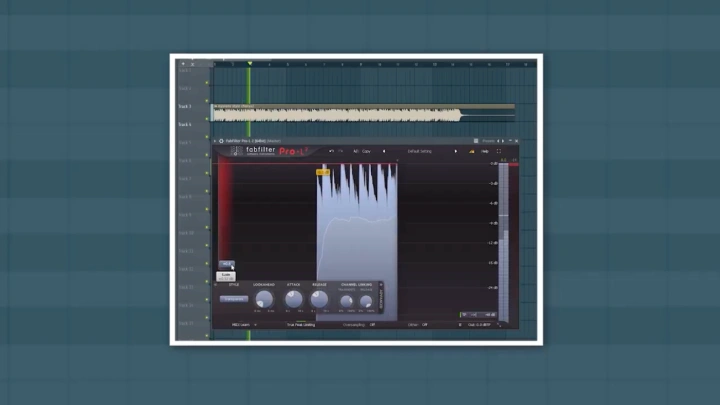Toggle the A/B state comparison button
Viewport: 720px width, 405px height.
tap(355, 151)
